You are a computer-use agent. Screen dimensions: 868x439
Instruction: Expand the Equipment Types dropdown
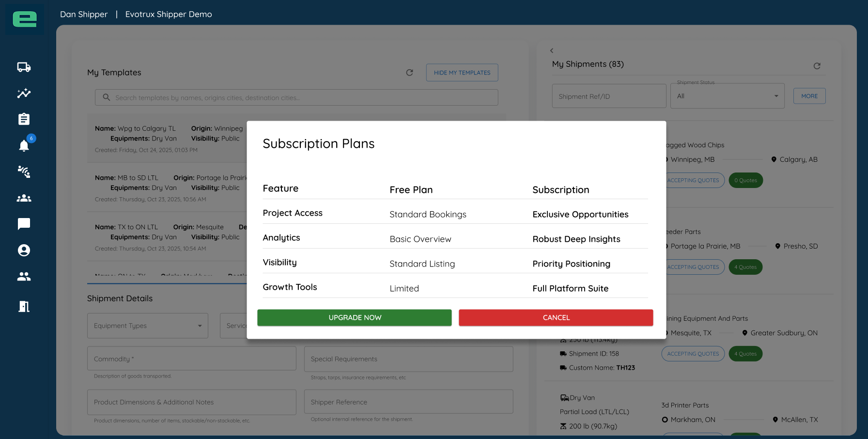coord(147,326)
